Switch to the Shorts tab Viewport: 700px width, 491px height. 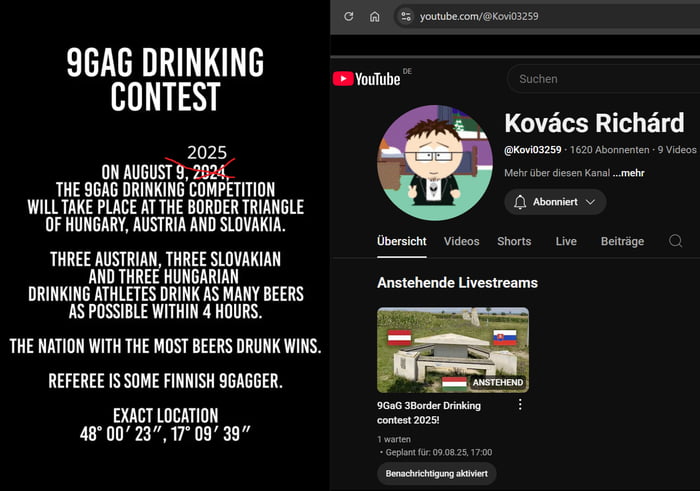click(x=514, y=241)
